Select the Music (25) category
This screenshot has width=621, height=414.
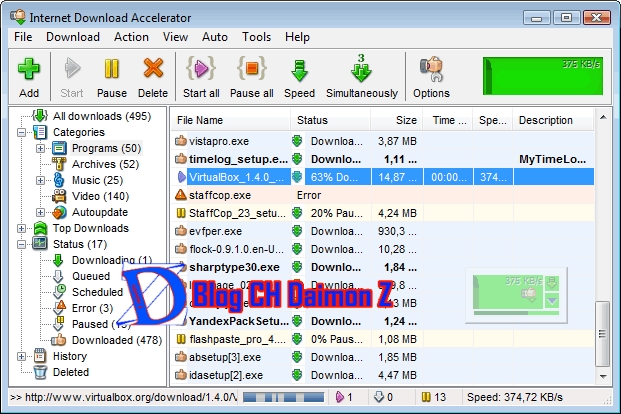(x=97, y=180)
